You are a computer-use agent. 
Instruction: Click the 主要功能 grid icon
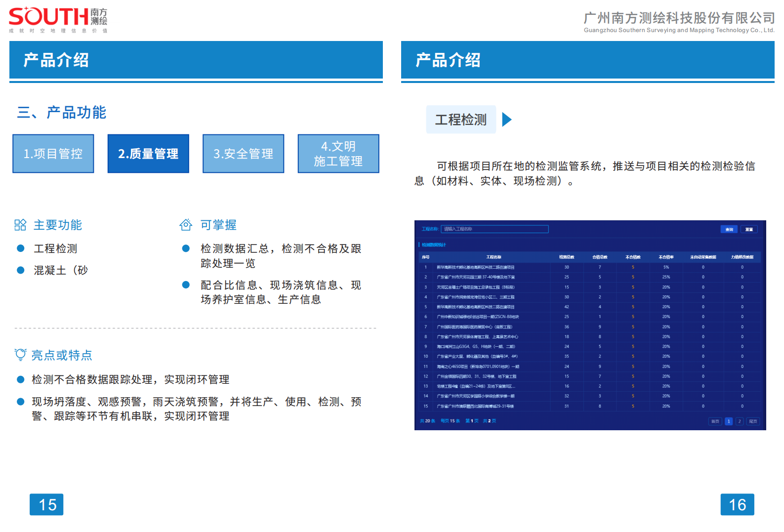[x=20, y=225]
